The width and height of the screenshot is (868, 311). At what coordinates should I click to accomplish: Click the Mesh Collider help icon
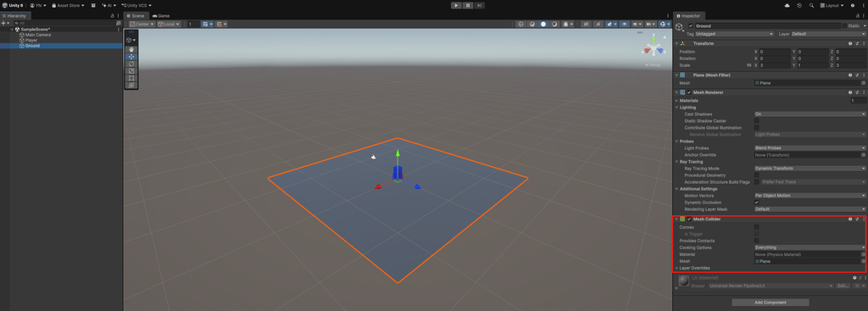click(x=850, y=219)
